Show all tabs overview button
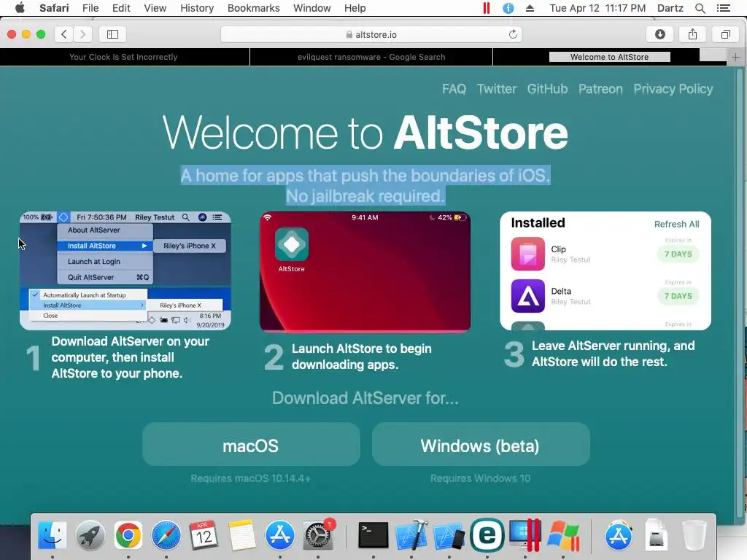 click(x=726, y=34)
